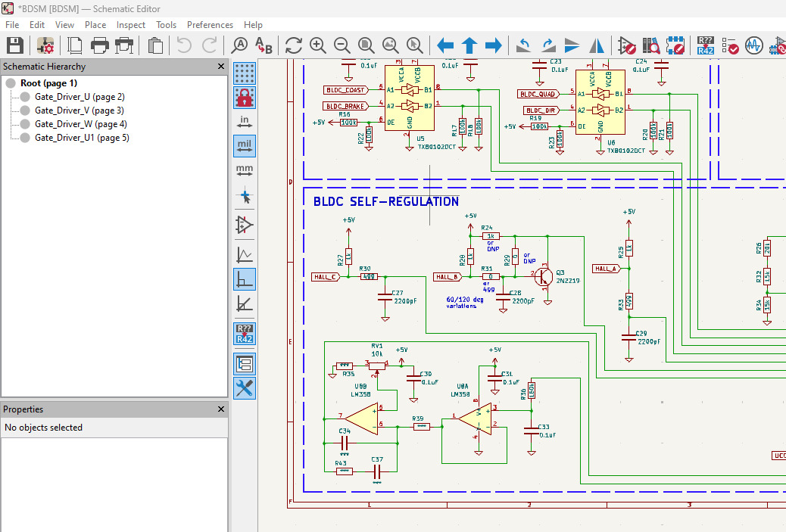The image size is (786, 532).
Task: Select 45-degree line drawing mode
Action: tap(245, 303)
